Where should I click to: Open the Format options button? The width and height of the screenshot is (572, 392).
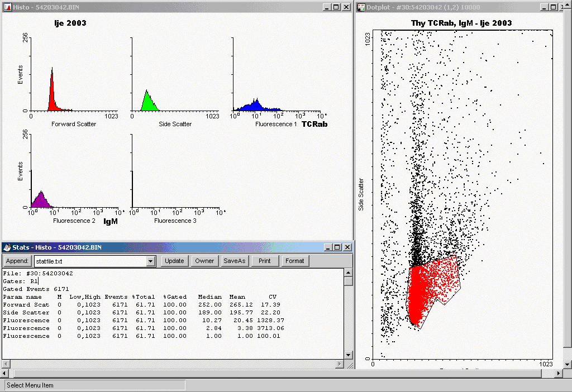294,261
